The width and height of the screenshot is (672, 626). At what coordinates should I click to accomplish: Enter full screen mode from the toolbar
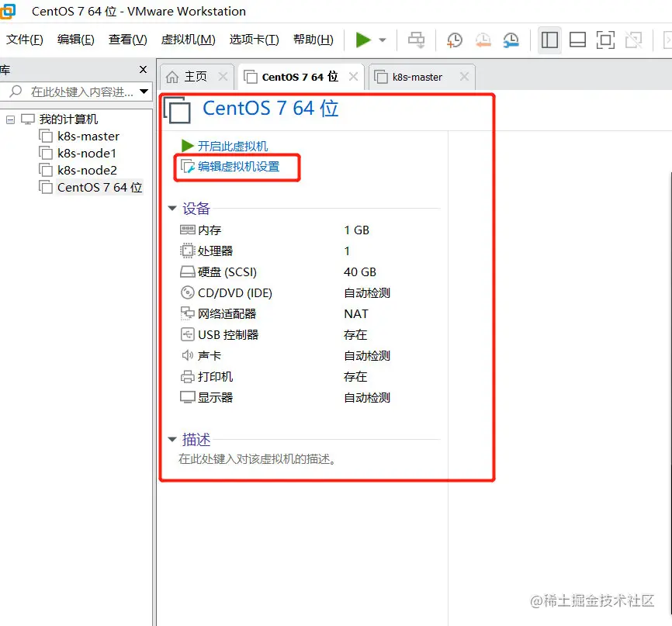click(x=605, y=40)
